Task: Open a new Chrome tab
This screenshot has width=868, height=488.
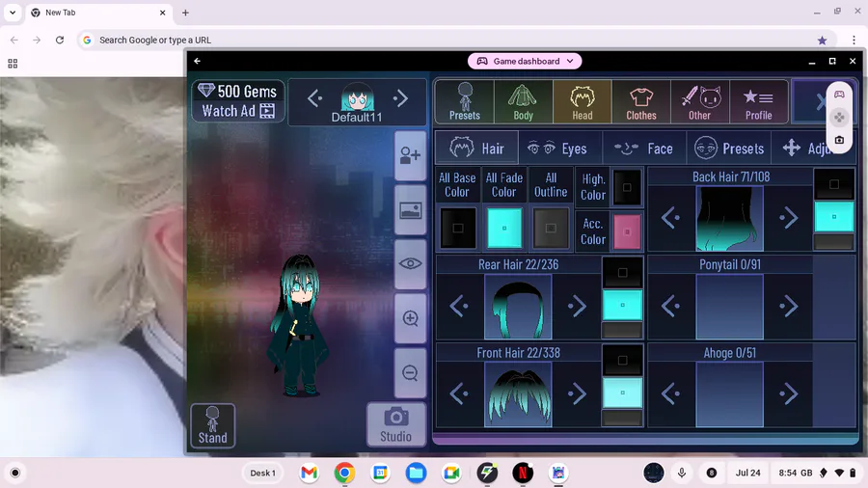Action: tap(185, 13)
